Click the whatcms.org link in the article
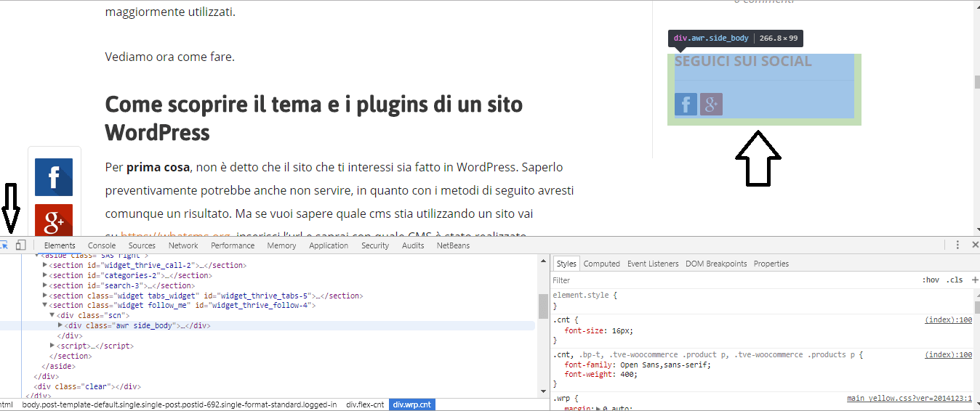 pyautogui.click(x=175, y=235)
